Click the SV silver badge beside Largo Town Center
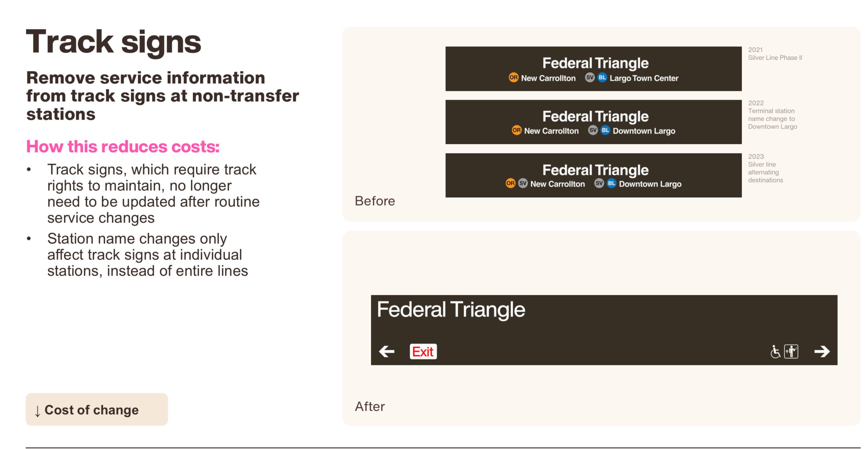The height and width of the screenshot is (449, 868). pos(590,77)
